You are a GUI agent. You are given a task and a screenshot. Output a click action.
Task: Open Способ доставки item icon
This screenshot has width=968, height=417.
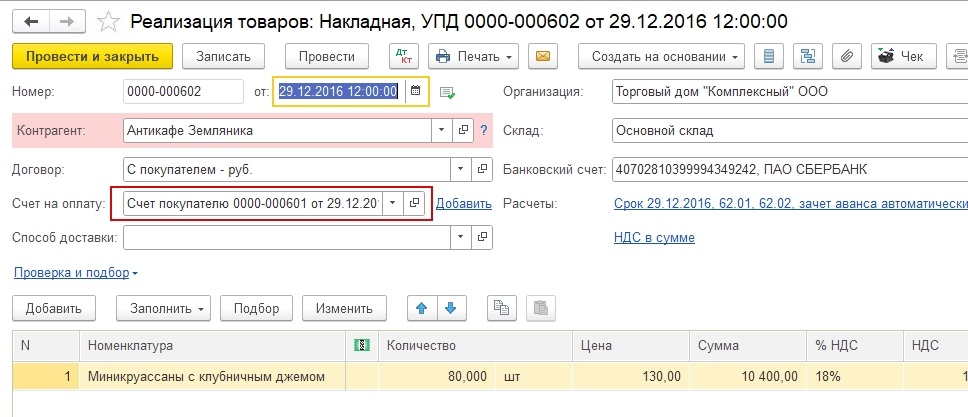tap(482, 237)
